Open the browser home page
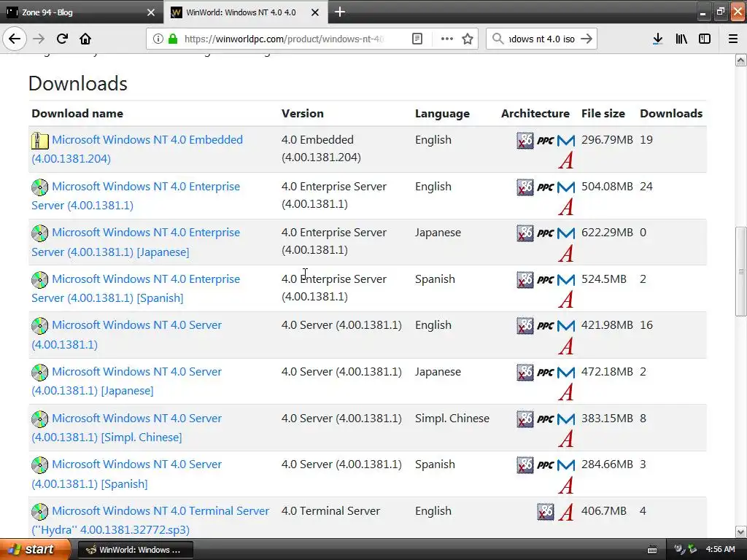This screenshot has width=747, height=560. (x=85, y=39)
